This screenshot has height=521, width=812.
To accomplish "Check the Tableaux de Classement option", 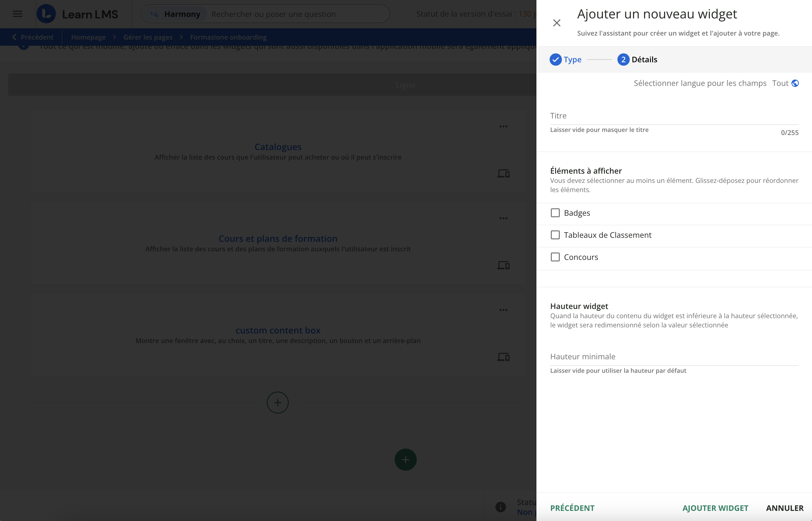I will tap(555, 235).
